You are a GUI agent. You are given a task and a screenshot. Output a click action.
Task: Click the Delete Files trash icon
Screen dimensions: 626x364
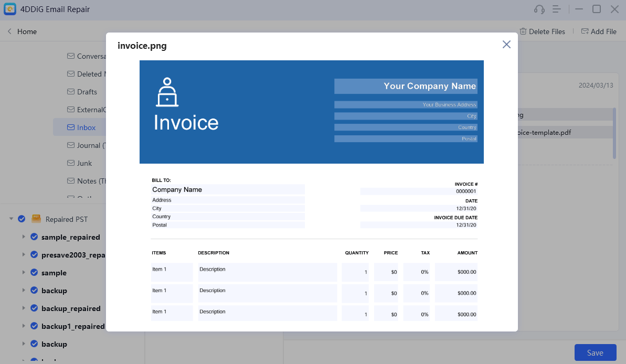coord(523,31)
